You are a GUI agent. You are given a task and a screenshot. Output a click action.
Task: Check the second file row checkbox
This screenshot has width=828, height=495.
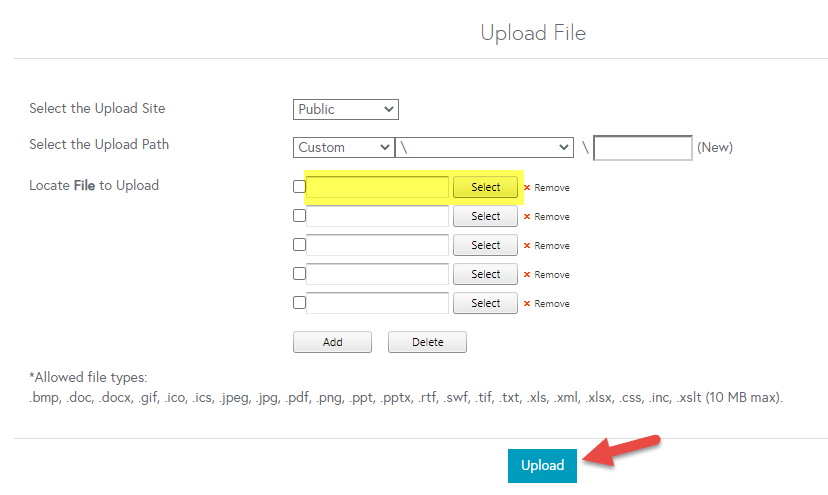click(x=299, y=216)
